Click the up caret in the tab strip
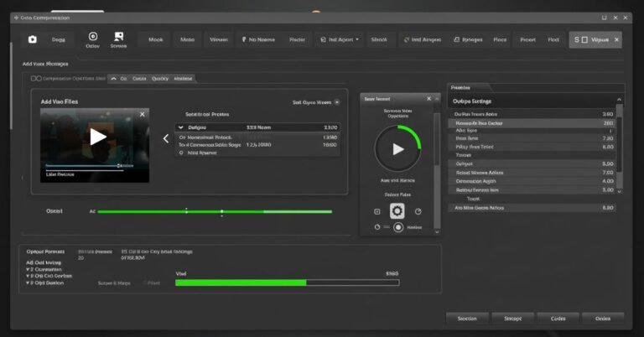This screenshot has height=337, width=644. click(113, 79)
